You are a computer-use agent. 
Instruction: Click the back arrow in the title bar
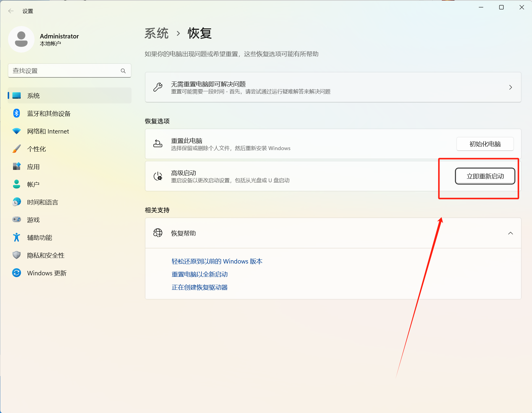(11, 11)
